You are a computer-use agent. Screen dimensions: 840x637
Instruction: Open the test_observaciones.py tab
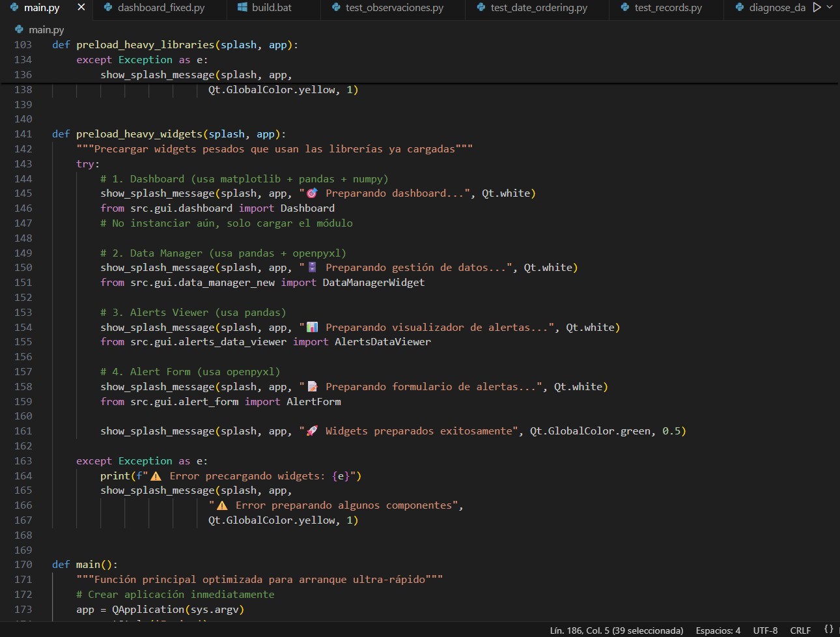(394, 8)
